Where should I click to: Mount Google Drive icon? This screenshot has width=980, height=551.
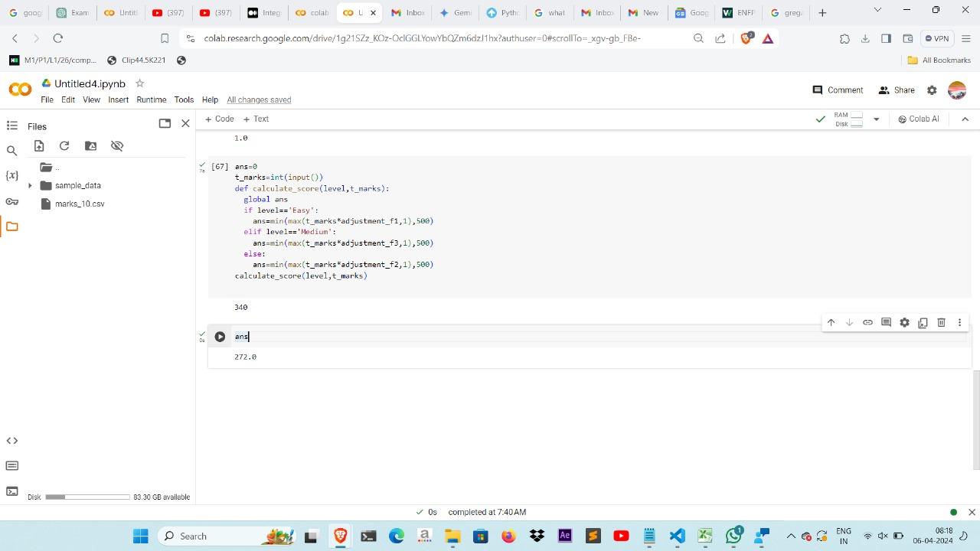(90, 145)
